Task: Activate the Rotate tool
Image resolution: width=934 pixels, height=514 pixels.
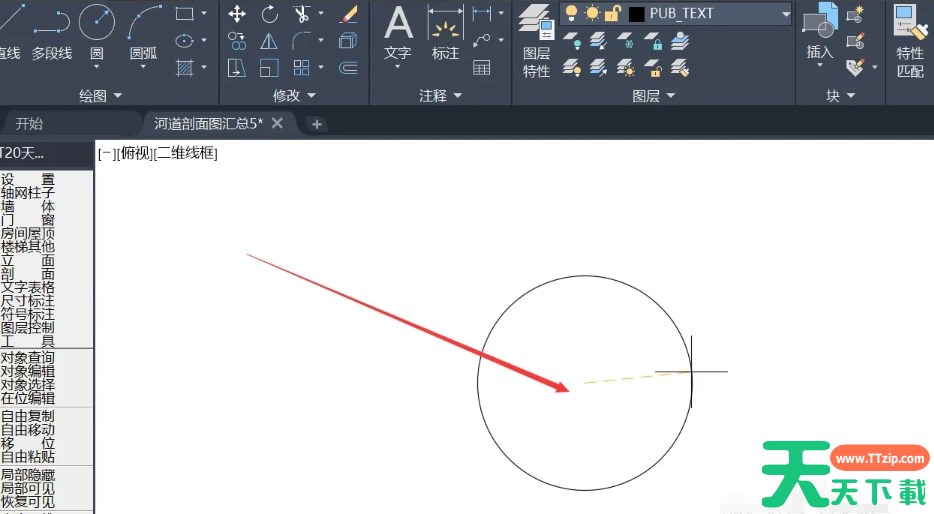Action: click(x=269, y=14)
